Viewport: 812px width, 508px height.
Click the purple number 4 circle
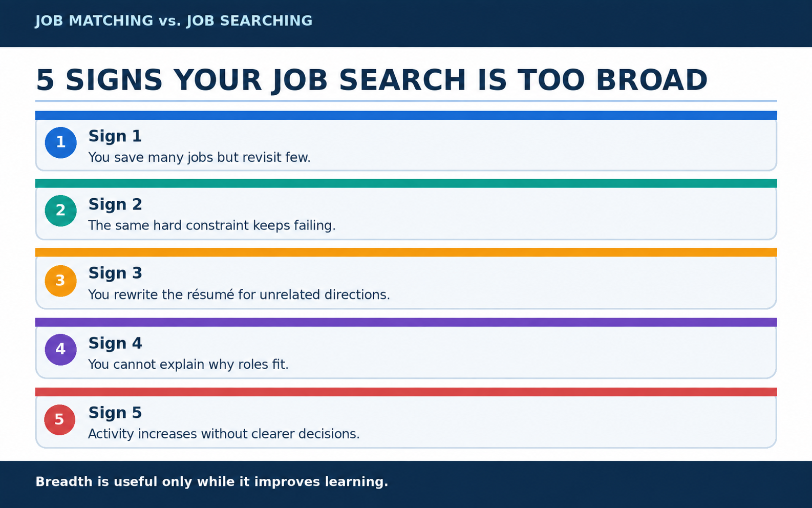coord(60,349)
